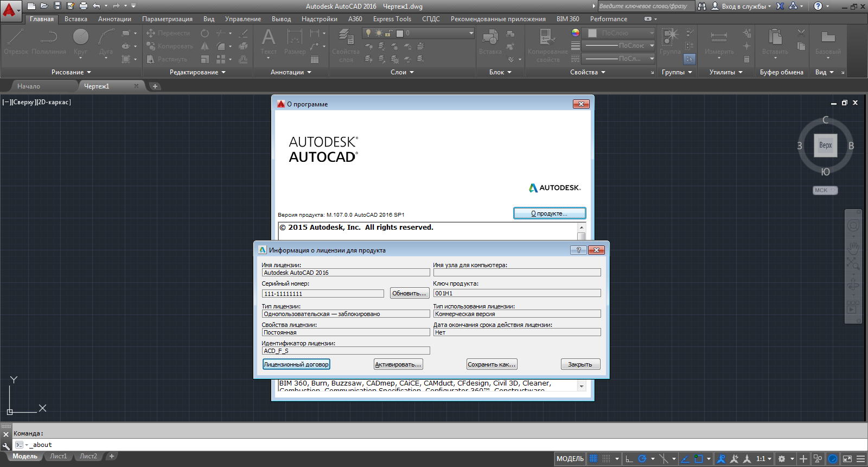Click the Лицензионный договор button

tap(296, 364)
